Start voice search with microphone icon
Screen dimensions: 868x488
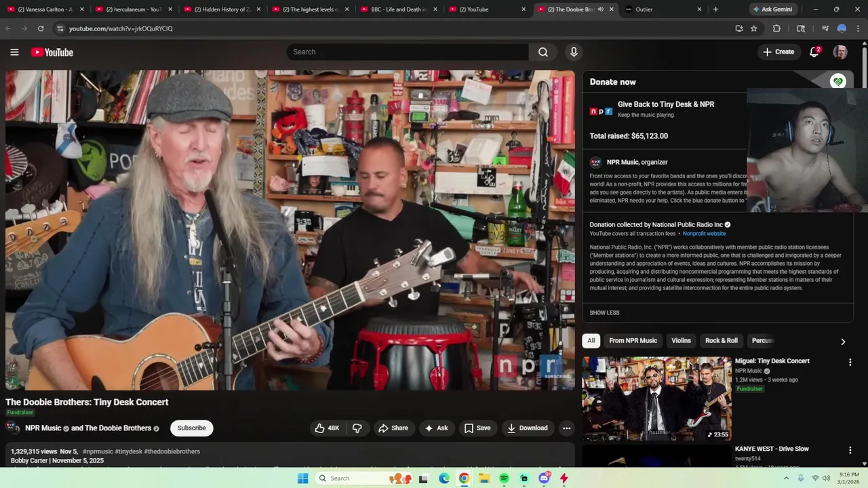point(574,52)
